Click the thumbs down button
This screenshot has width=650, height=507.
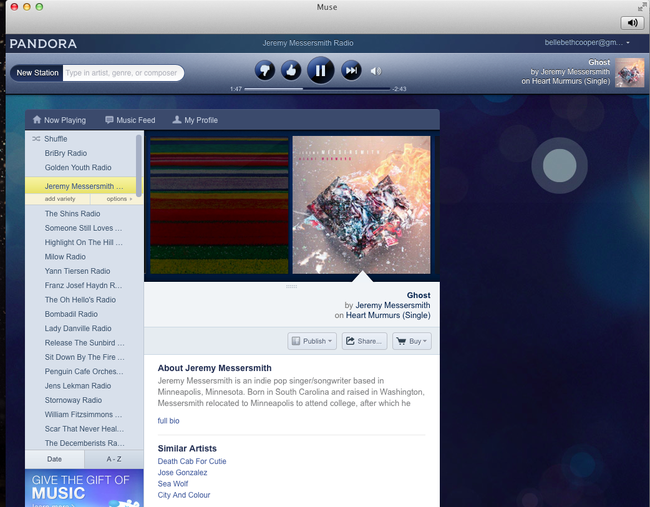point(264,70)
